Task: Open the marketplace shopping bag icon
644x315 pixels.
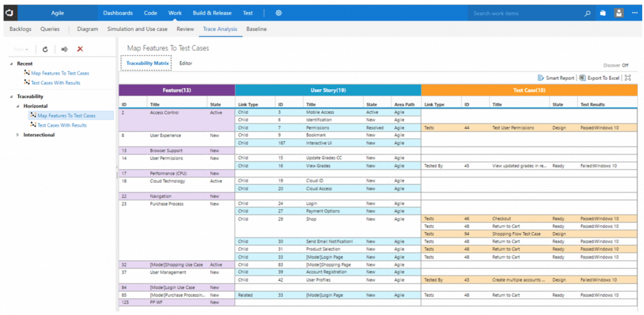Action: [x=602, y=13]
